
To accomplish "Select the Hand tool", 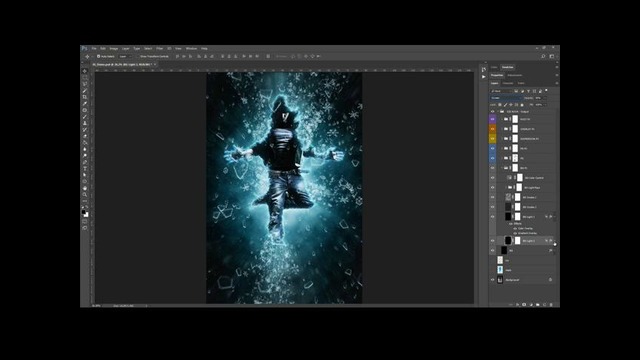I will [x=85, y=188].
